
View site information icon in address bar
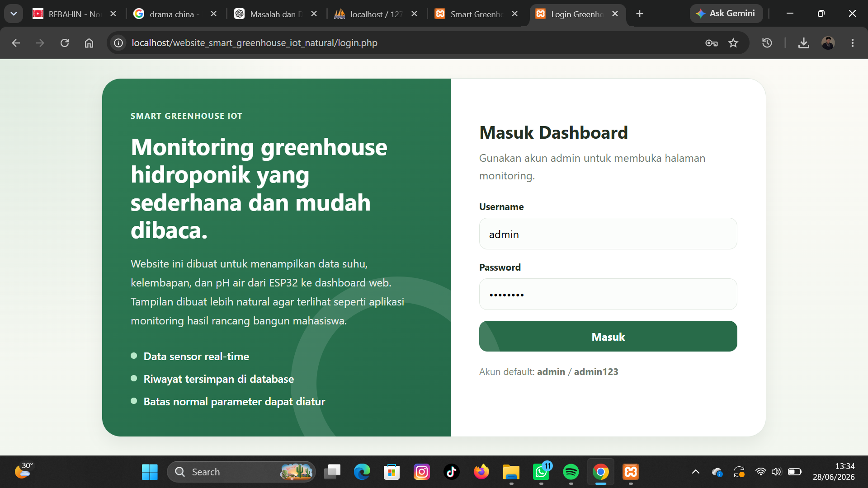click(x=118, y=43)
